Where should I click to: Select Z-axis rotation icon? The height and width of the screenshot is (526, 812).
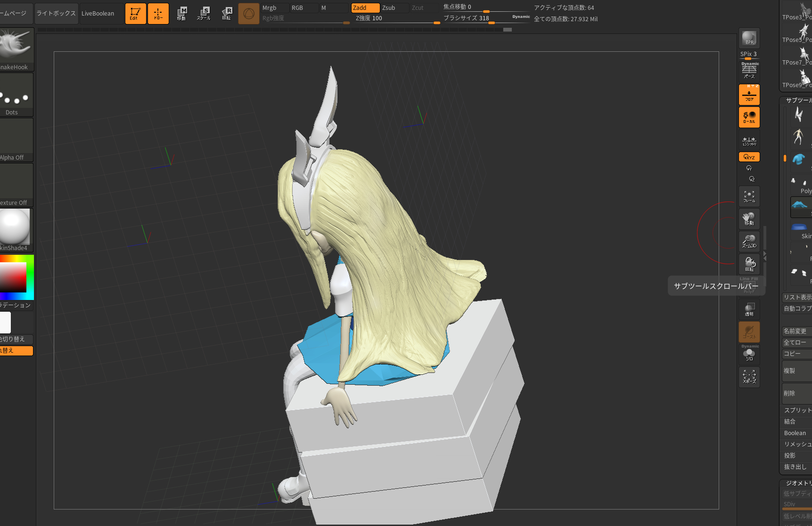(x=752, y=179)
